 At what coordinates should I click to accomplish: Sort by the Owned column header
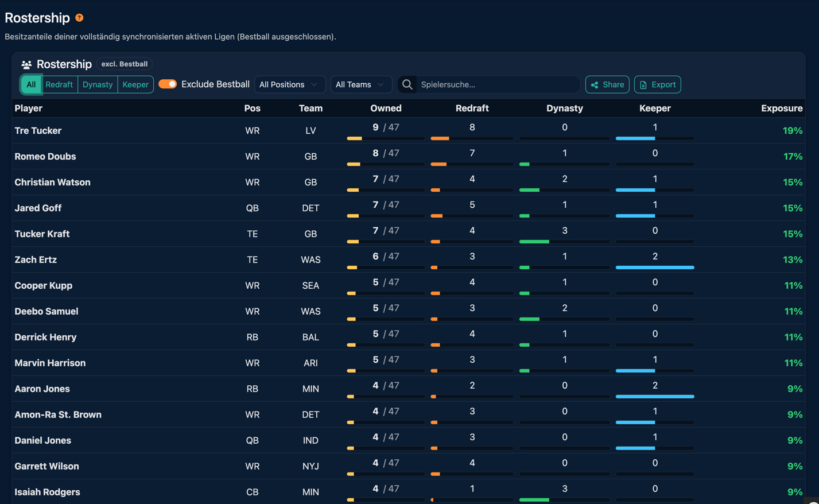pyautogui.click(x=386, y=108)
